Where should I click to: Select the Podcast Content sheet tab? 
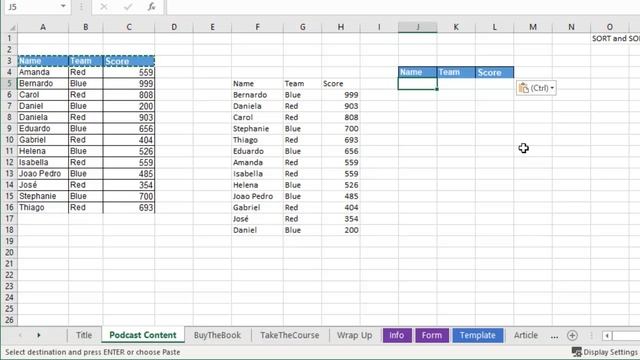pyautogui.click(x=143, y=335)
